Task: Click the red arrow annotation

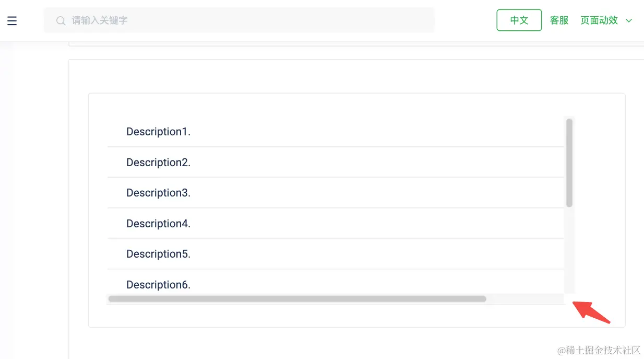Action: coord(591,312)
